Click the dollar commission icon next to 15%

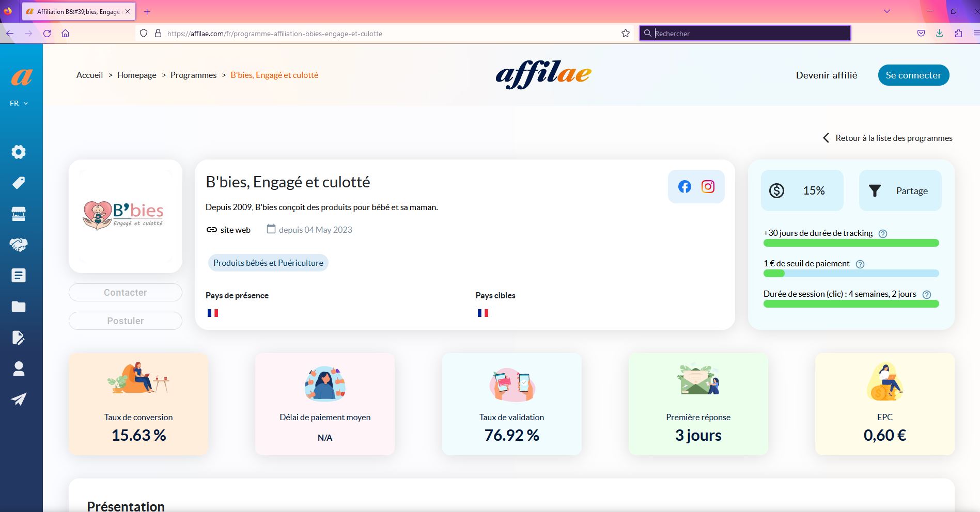tap(776, 190)
